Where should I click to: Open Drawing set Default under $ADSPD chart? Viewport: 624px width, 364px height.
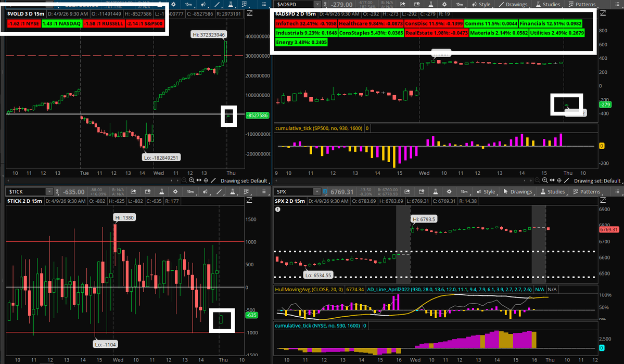pyautogui.click(x=597, y=180)
